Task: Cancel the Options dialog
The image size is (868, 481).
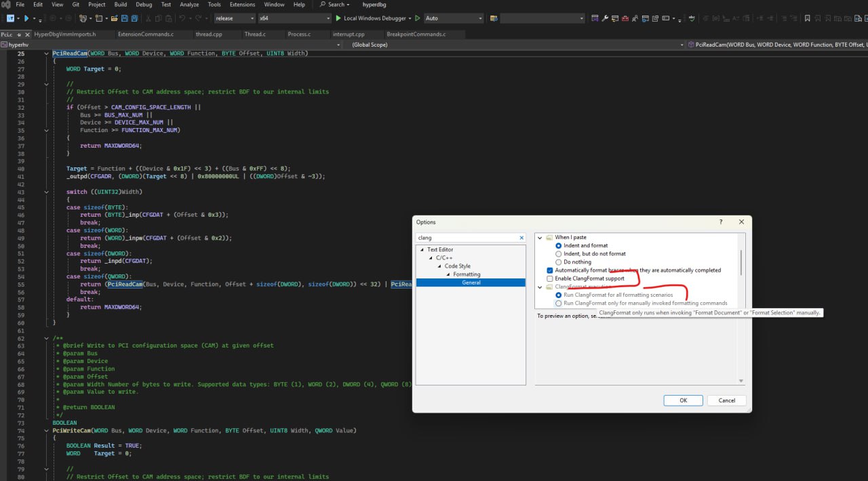Action: coord(726,400)
